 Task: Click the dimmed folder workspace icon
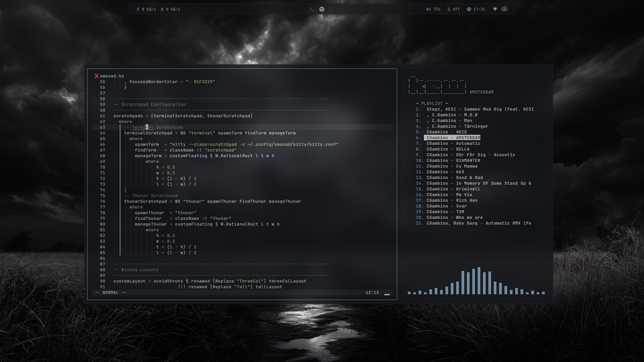(331, 9)
